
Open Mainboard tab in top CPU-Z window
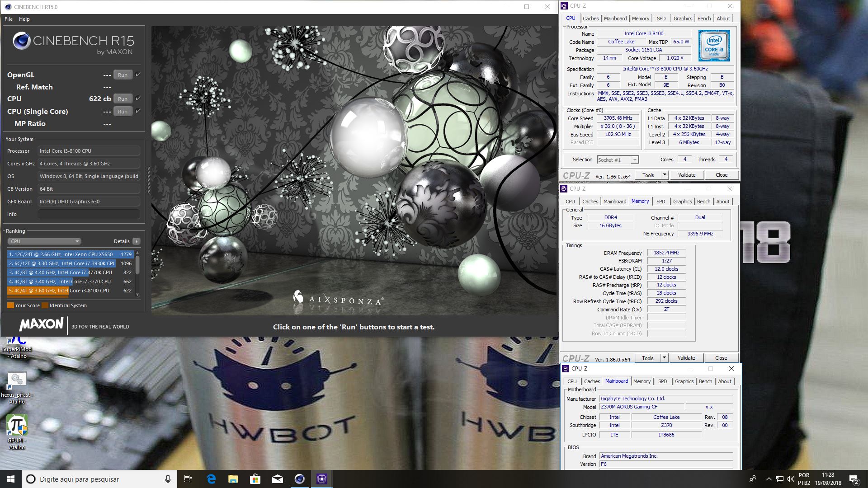click(x=615, y=19)
